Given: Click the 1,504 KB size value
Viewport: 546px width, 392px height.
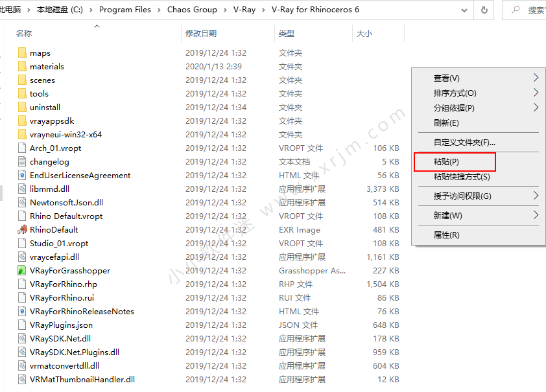Looking at the screenshot, I should (383, 284).
